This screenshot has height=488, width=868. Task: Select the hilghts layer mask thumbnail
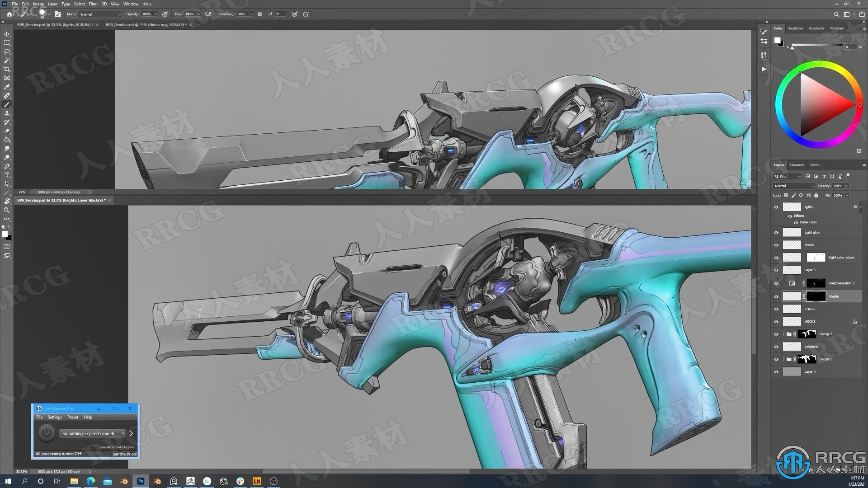pos(816,296)
